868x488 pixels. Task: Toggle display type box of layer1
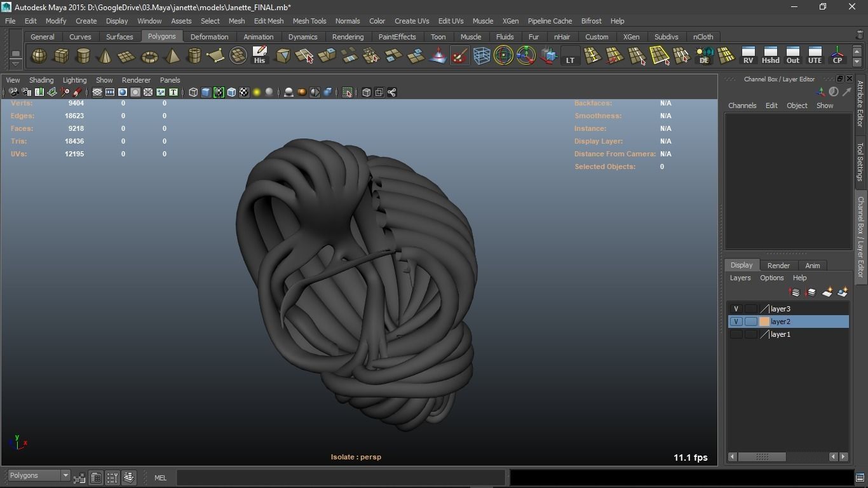click(750, 334)
